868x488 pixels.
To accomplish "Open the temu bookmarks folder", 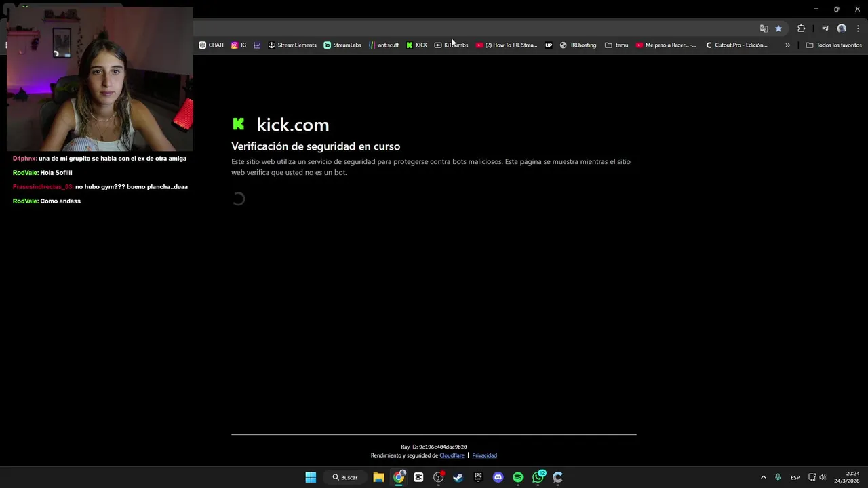I will tap(616, 45).
